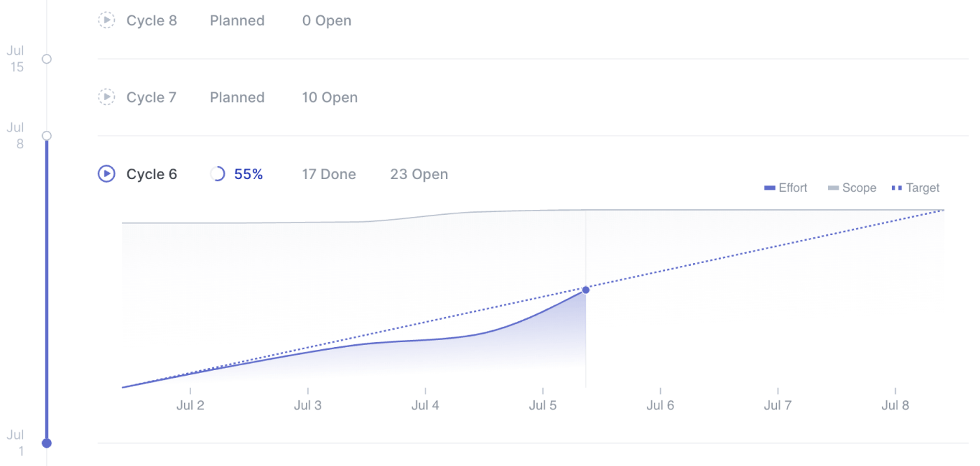Toggle the Scope series label in legend
The height and width of the screenshot is (466, 980).
click(859, 188)
